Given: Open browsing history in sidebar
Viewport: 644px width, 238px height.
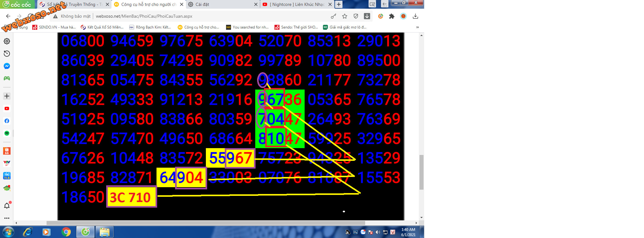Looking at the screenshot, I should (x=7, y=54).
